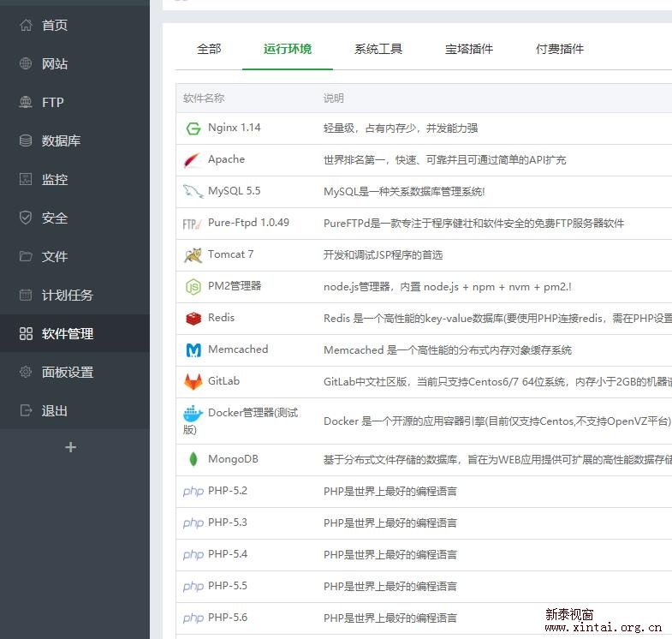This screenshot has width=672, height=639.
Task: Click the php icon for PHP-5.2
Action: [x=193, y=492]
